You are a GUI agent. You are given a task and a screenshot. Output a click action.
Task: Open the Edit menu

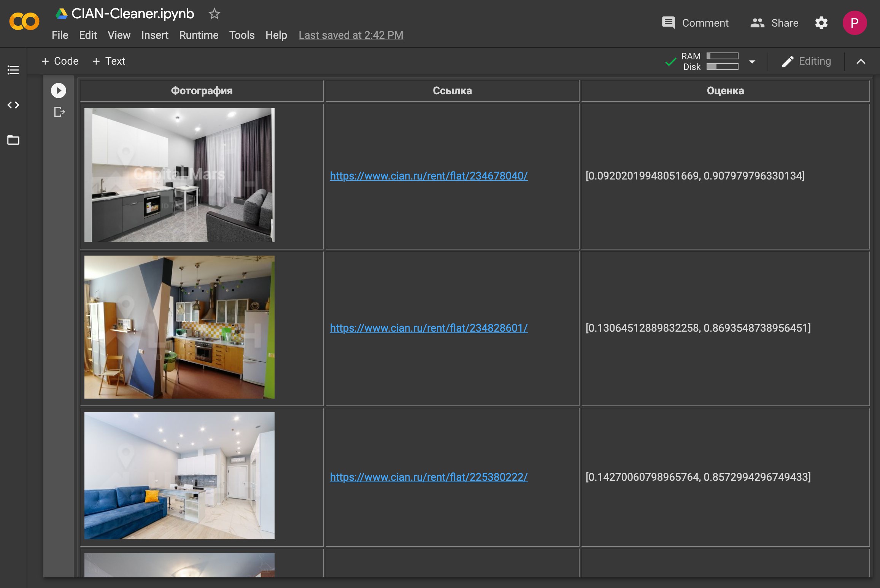[x=88, y=35]
